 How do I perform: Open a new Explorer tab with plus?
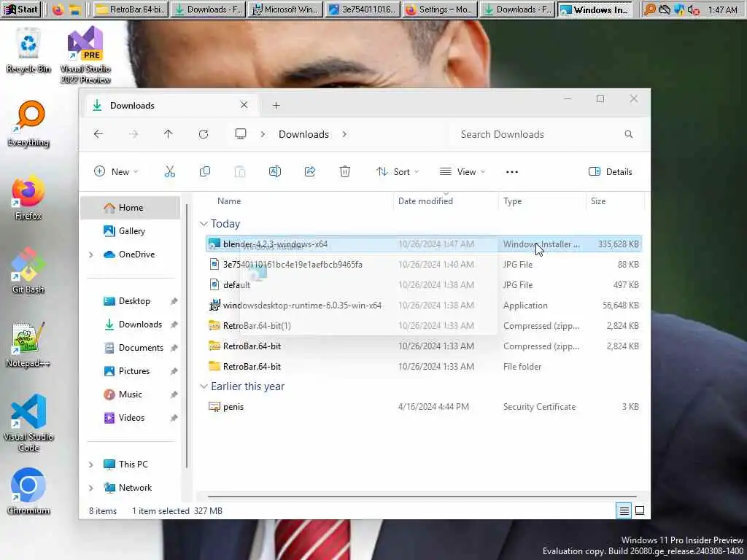[x=276, y=105]
